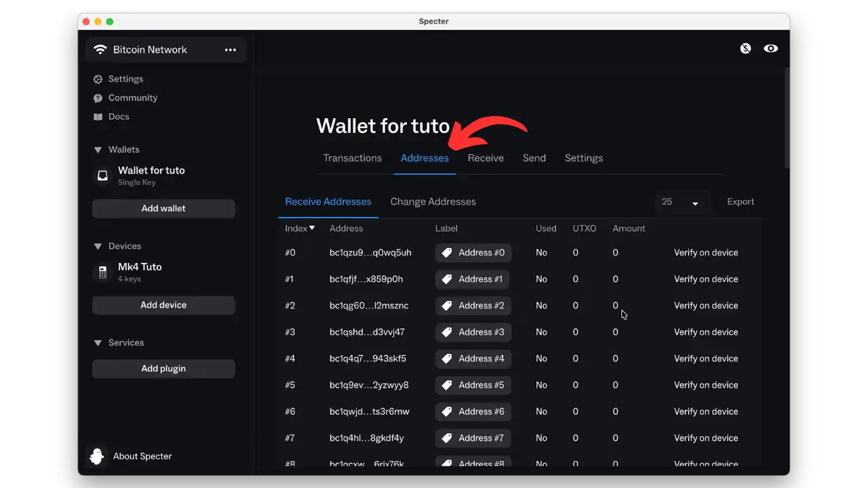868x488 pixels.
Task: Click Verify on device for address #2
Action: pos(706,306)
